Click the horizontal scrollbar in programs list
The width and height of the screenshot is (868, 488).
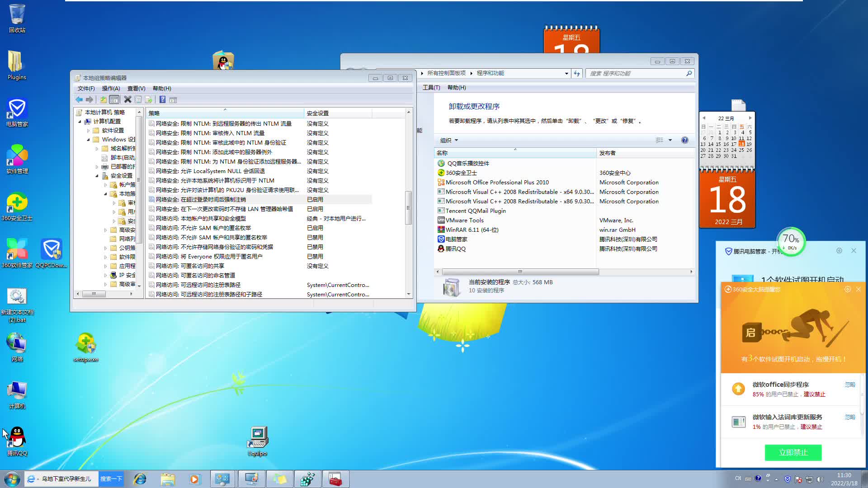tap(520, 272)
